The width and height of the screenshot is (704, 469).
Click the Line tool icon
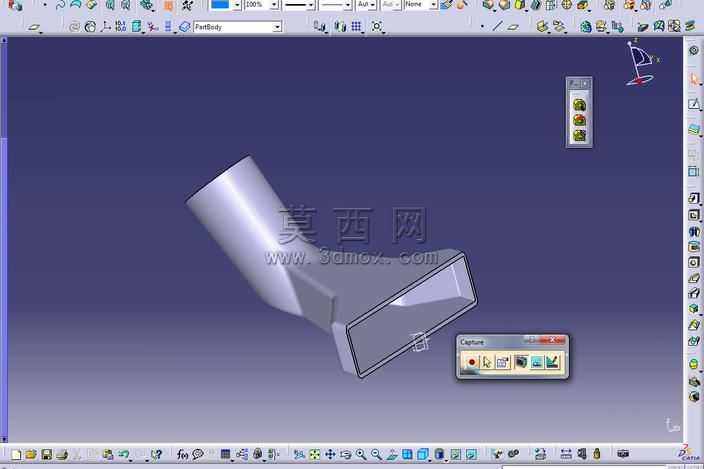point(497,26)
